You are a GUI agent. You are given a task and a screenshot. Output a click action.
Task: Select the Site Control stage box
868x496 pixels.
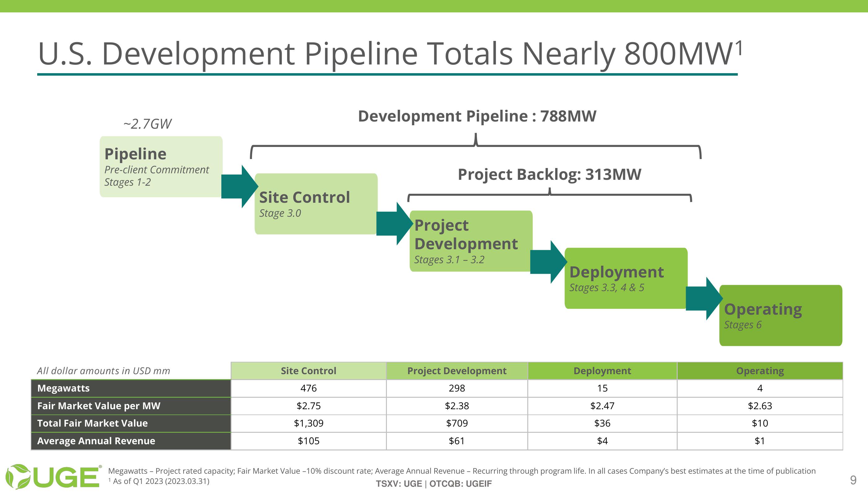click(316, 204)
